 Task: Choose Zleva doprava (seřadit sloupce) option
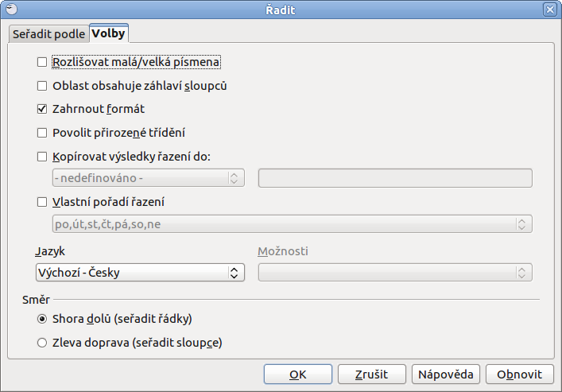click(42, 343)
